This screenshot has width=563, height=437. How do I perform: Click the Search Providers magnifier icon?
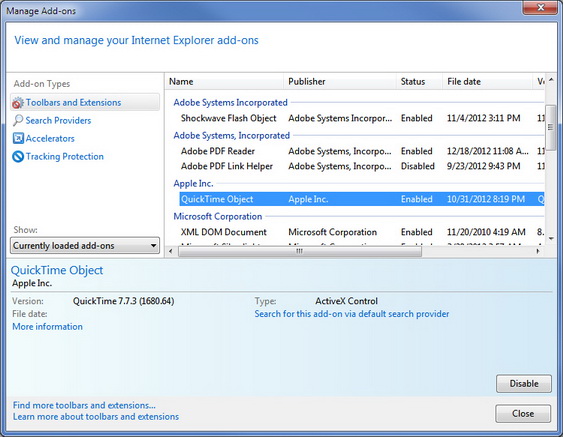pyautogui.click(x=18, y=120)
